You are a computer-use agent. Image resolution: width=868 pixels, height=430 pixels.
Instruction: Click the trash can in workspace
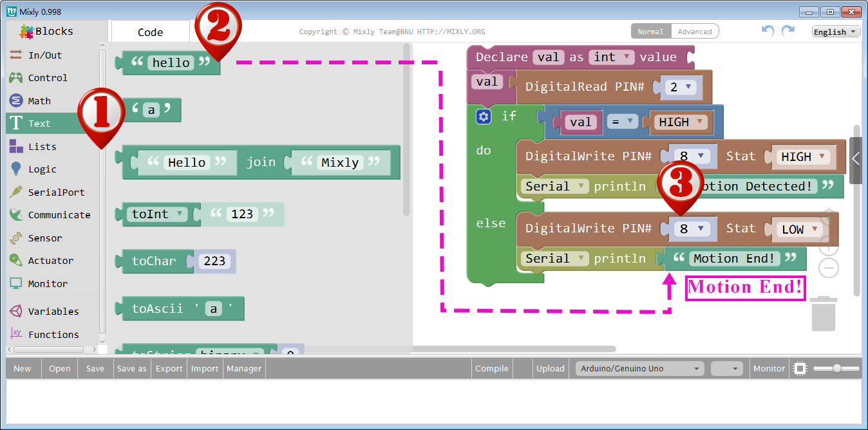[824, 313]
